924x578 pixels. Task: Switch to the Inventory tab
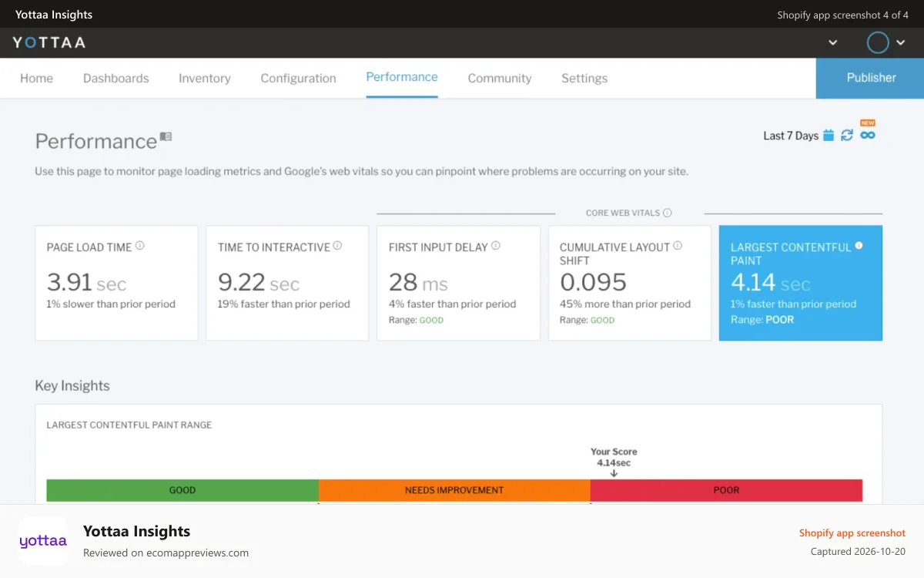coord(205,78)
